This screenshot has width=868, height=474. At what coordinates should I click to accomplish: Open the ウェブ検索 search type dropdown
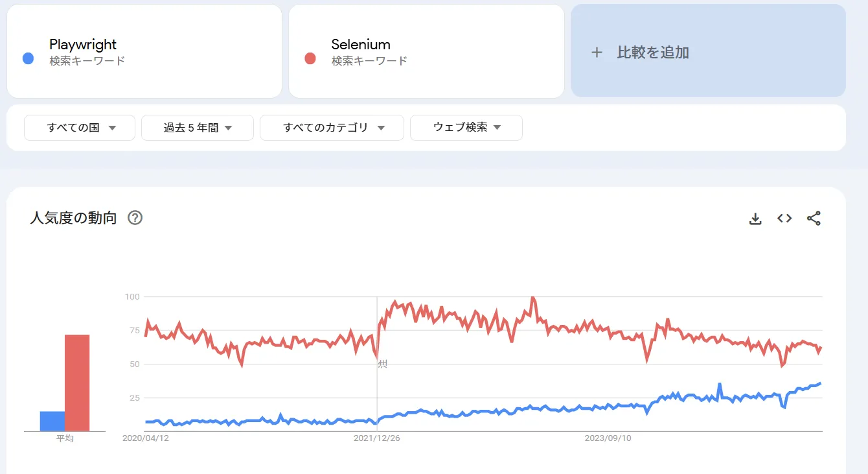[466, 128]
